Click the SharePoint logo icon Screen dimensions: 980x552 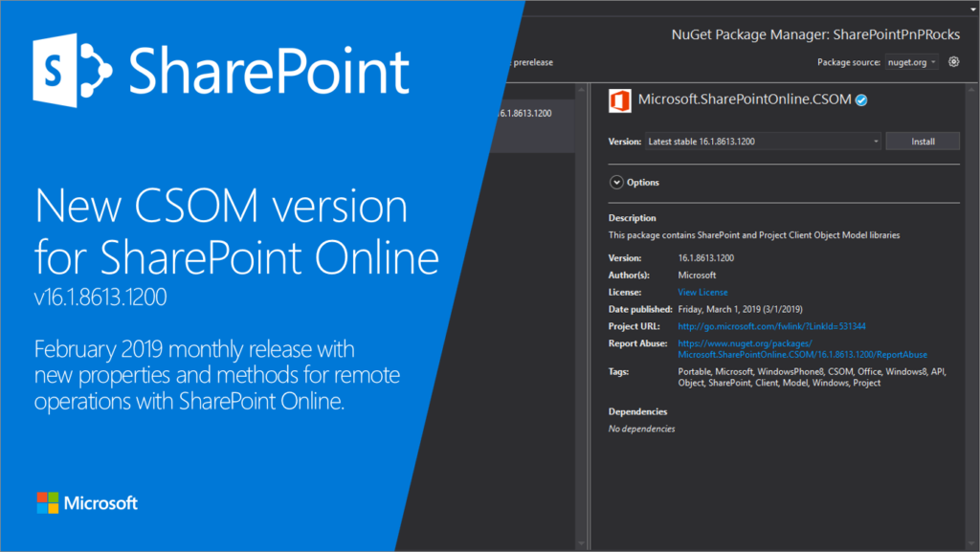click(x=75, y=73)
